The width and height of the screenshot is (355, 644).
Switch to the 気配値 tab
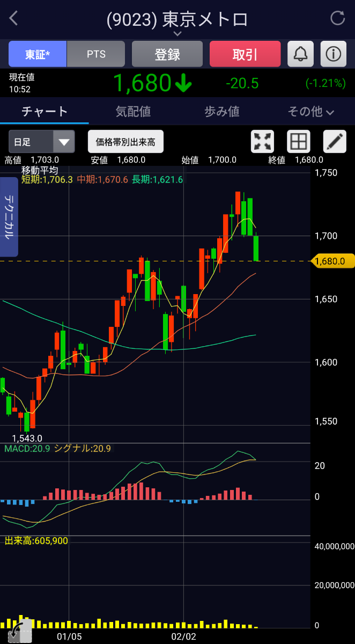(x=133, y=112)
